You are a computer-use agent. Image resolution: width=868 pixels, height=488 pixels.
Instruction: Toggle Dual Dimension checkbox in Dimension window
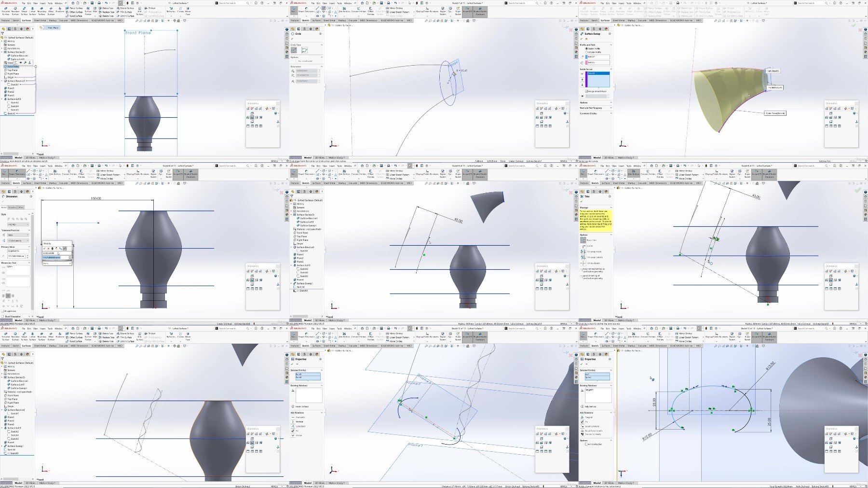click(x=2, y=317)
